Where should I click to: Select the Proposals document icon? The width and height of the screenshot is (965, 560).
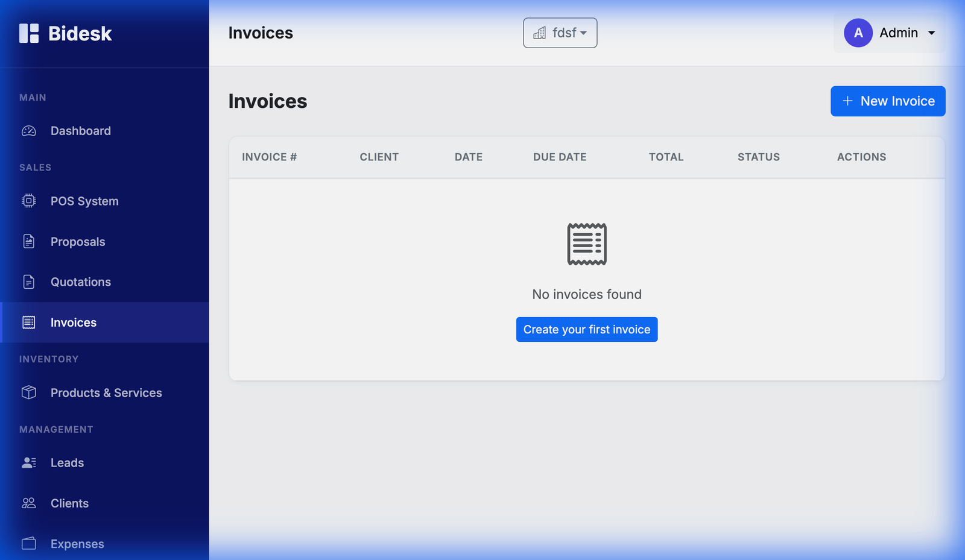(x=28, y=241)
